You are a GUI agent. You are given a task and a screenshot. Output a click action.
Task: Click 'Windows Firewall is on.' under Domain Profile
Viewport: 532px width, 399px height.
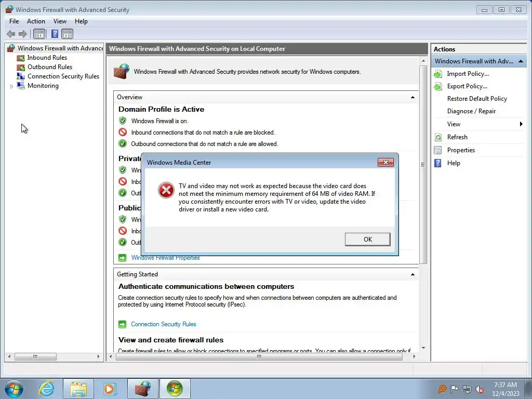click(159, 121)
